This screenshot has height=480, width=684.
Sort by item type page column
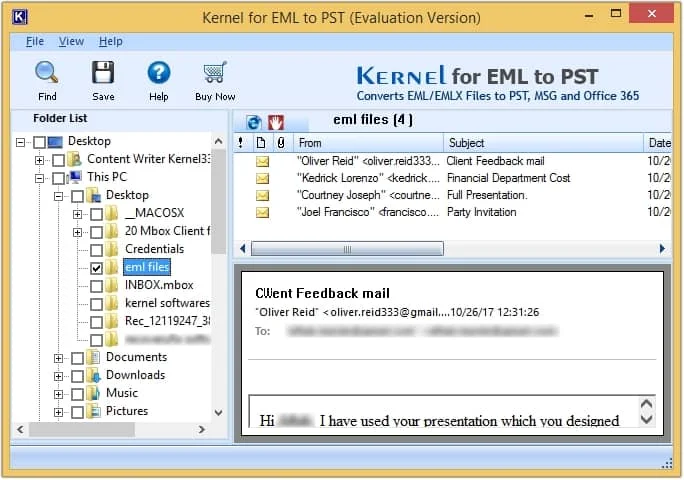pyautogui.click(x=261, y=142)
